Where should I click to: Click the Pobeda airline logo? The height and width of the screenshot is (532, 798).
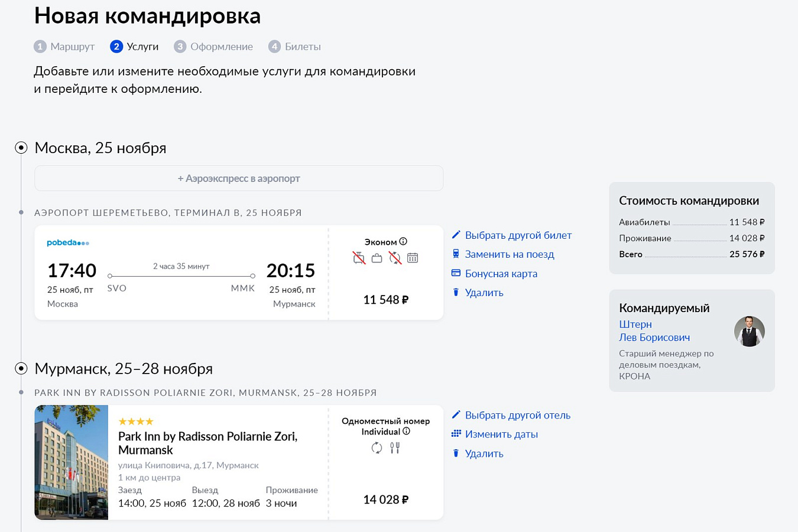68,242
